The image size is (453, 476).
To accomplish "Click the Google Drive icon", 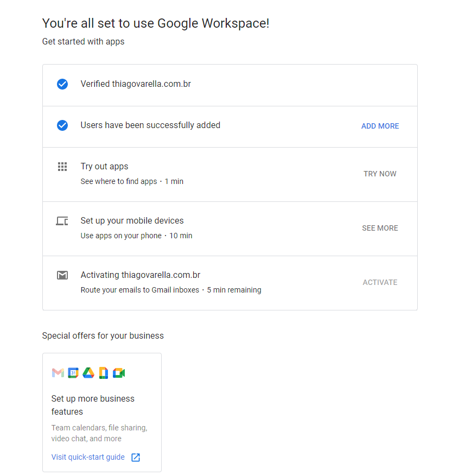I will pos(88,373).
